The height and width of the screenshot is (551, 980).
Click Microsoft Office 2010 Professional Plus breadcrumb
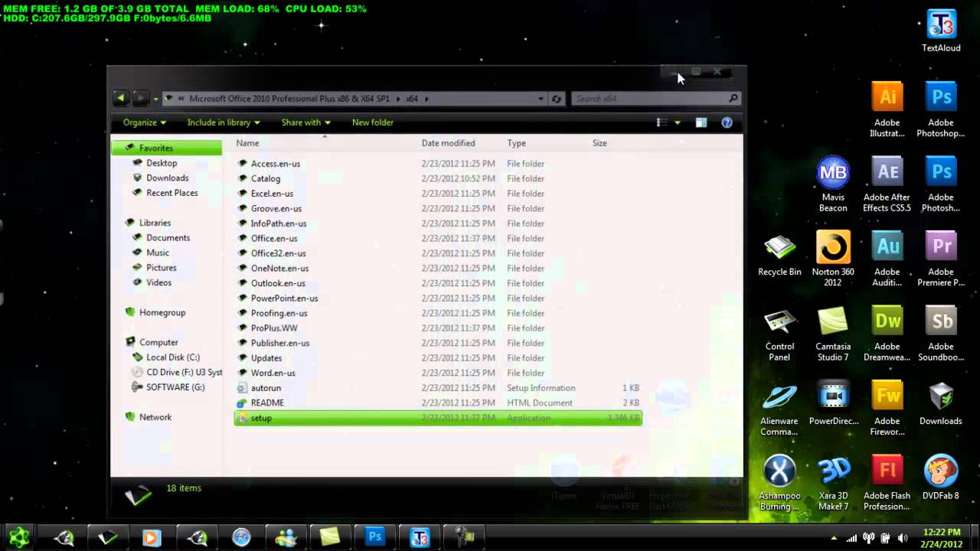289,99
